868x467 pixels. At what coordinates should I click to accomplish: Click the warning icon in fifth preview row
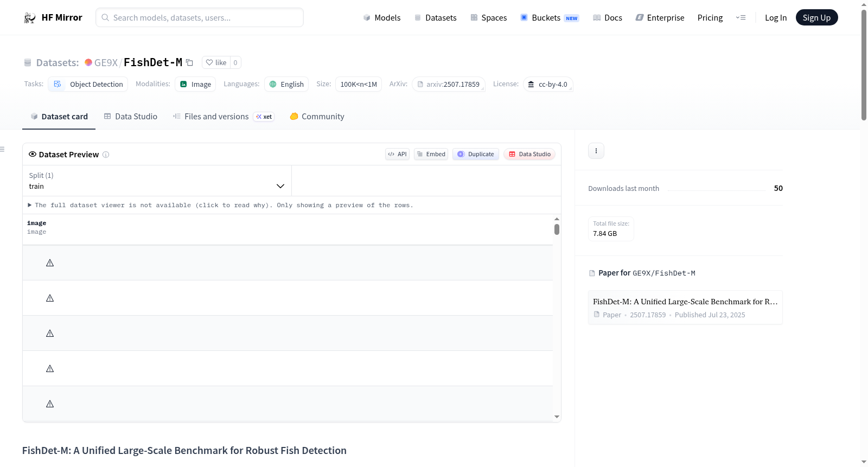[x=50, y=404]
